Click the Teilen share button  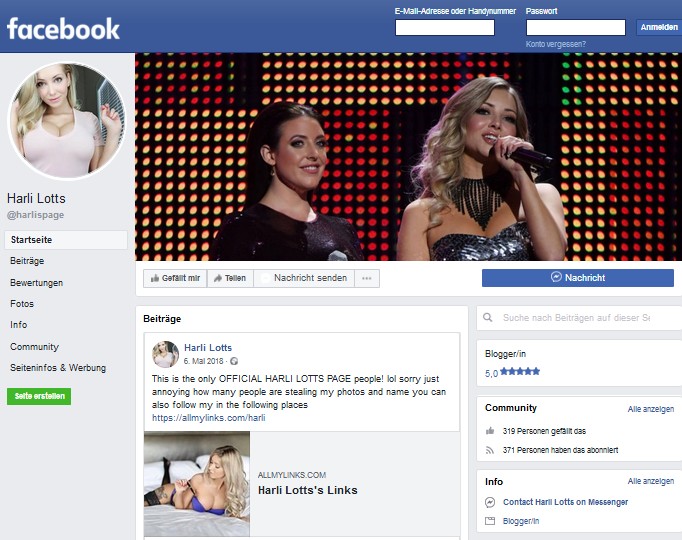click(230, 278)
